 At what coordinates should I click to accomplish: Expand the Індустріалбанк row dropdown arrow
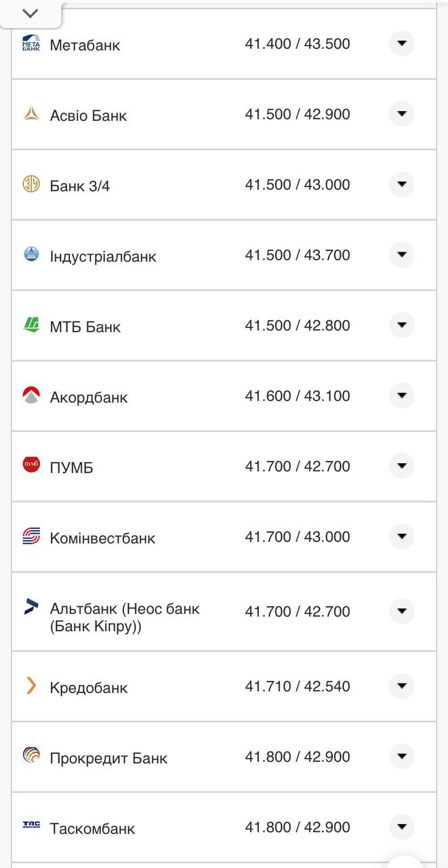coord(401,255)
